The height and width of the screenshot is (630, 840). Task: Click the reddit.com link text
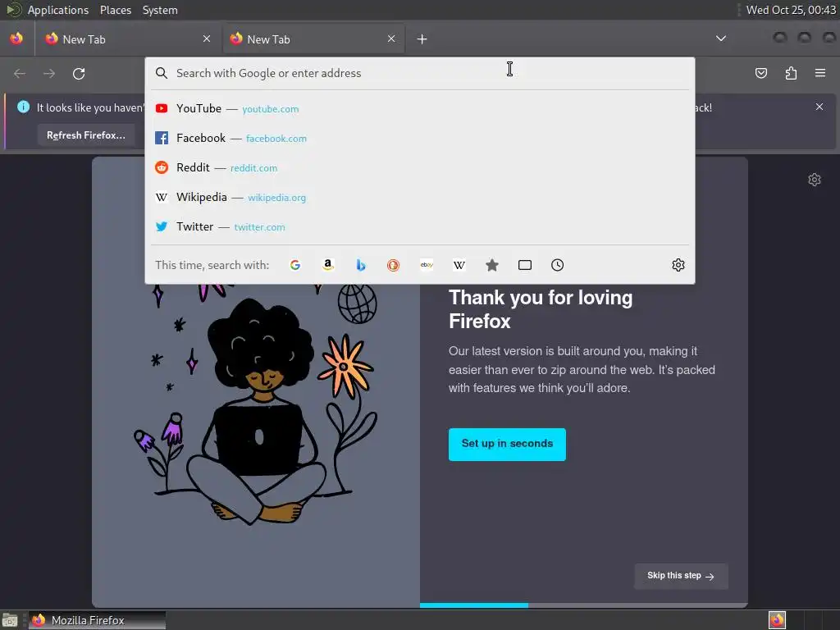tap(254, 168)
